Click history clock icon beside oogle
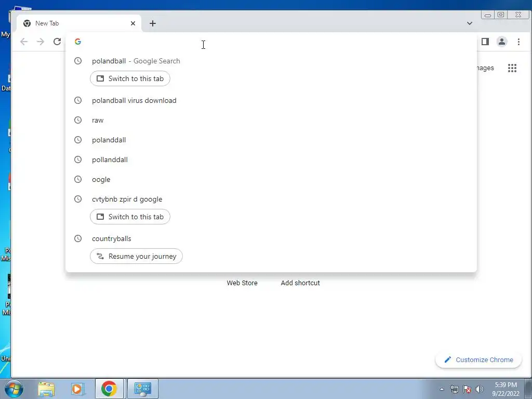Screen dimensions: 532x399 coord(78,179)
